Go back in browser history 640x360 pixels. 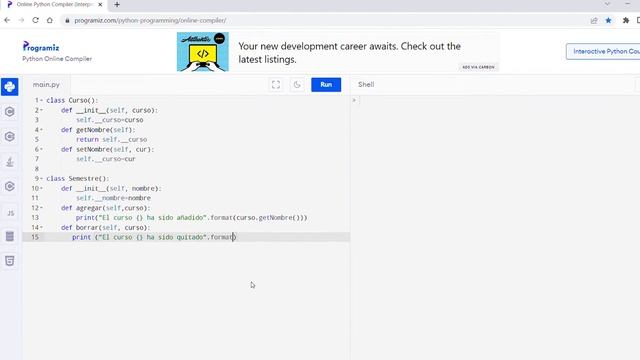click(x=7, y=20)
